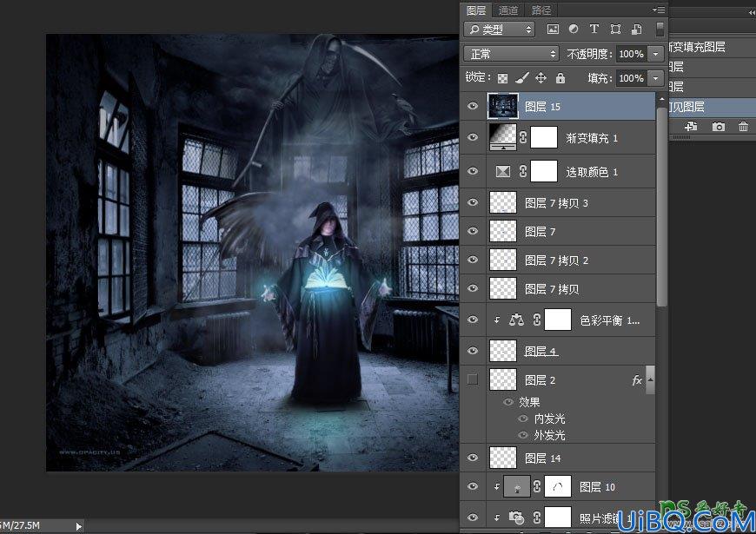
Task: Lock position move icon
Action: click(541, 77)
